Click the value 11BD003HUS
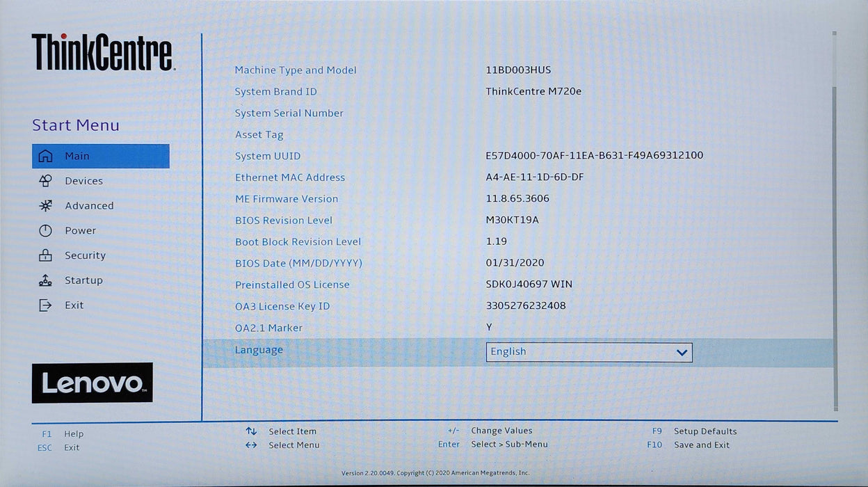The height and width of the screenshot is (487, 868). [519, 70]
